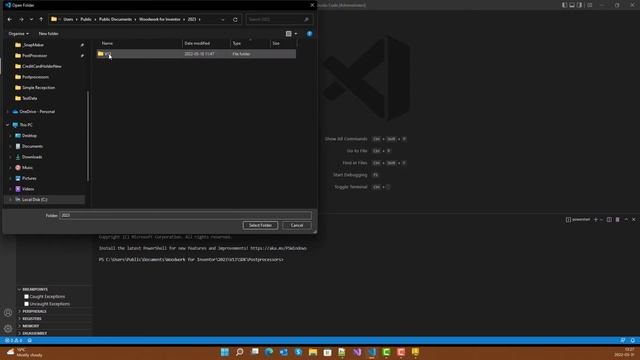Select _SnapMaker quick access folder
Screen dimensions: 640x360
(x=33, y=45)
